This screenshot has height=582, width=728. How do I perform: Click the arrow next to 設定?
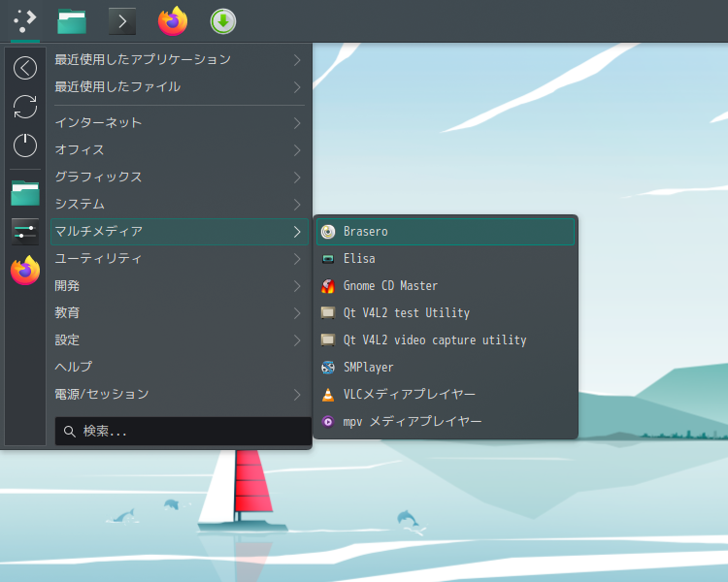[297, 340]
